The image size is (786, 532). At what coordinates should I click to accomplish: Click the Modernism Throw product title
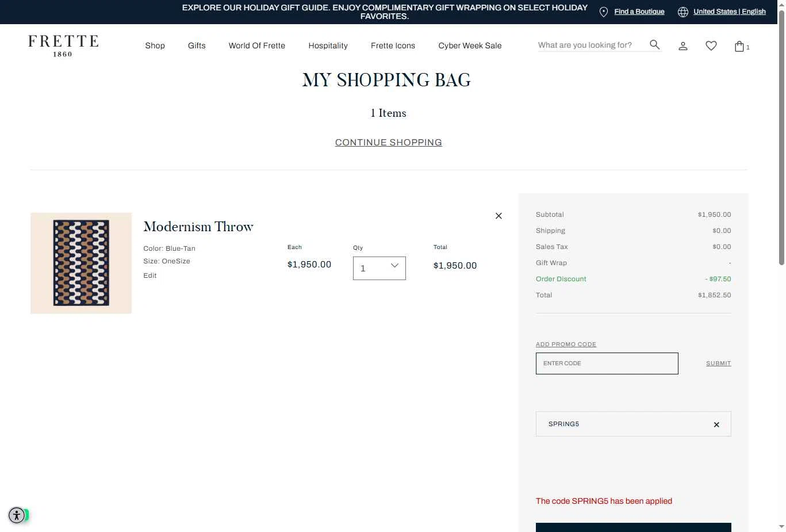pos(198,227)
